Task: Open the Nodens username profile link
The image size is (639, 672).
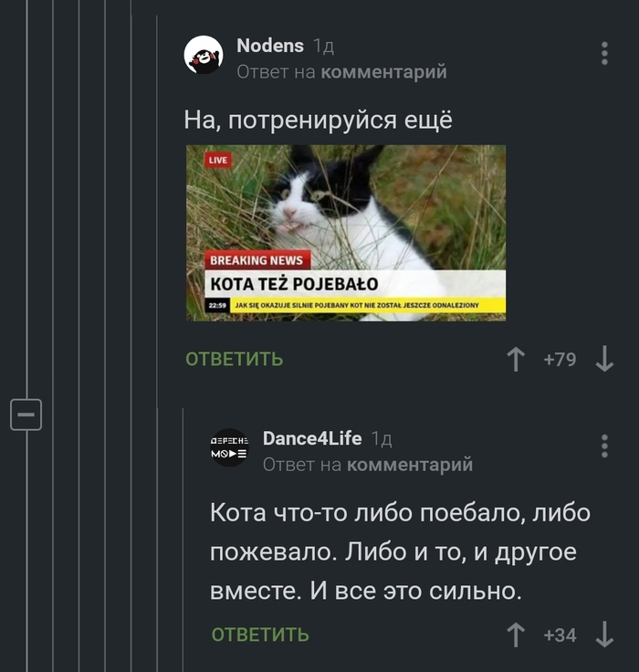Action: 270,46
